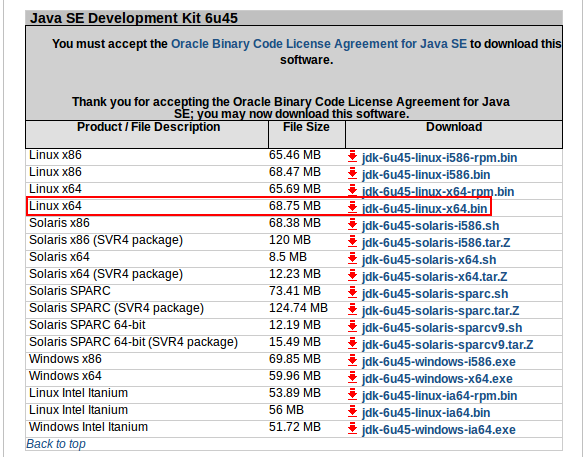Screen dimensions: 588x457
Task: Download jdk-6u45-solaris-x64.sh file link
Action: coord(429,259)
